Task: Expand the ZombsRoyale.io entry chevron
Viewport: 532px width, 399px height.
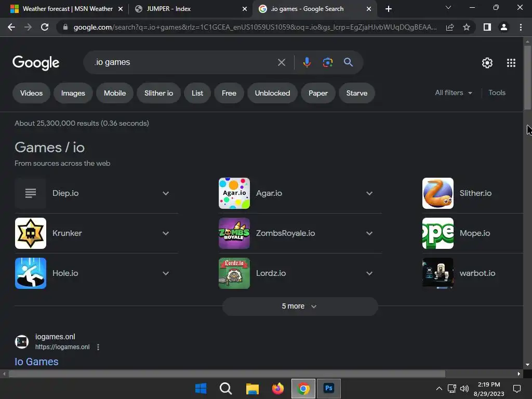Action: pos(369,233)
